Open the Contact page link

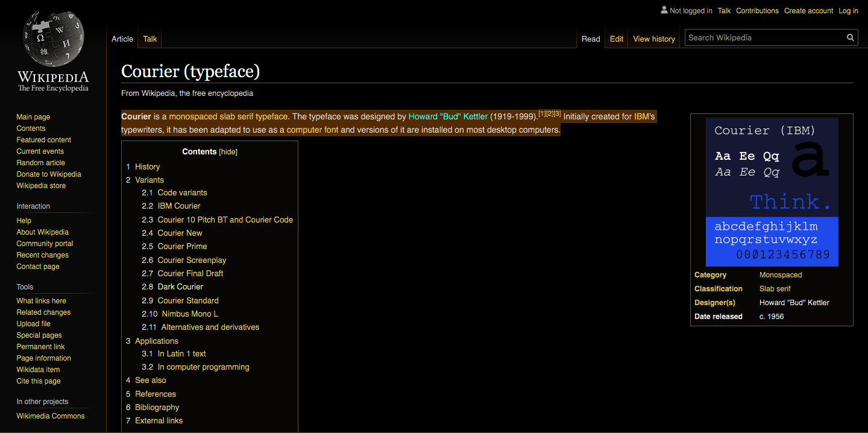pos(38,267)
